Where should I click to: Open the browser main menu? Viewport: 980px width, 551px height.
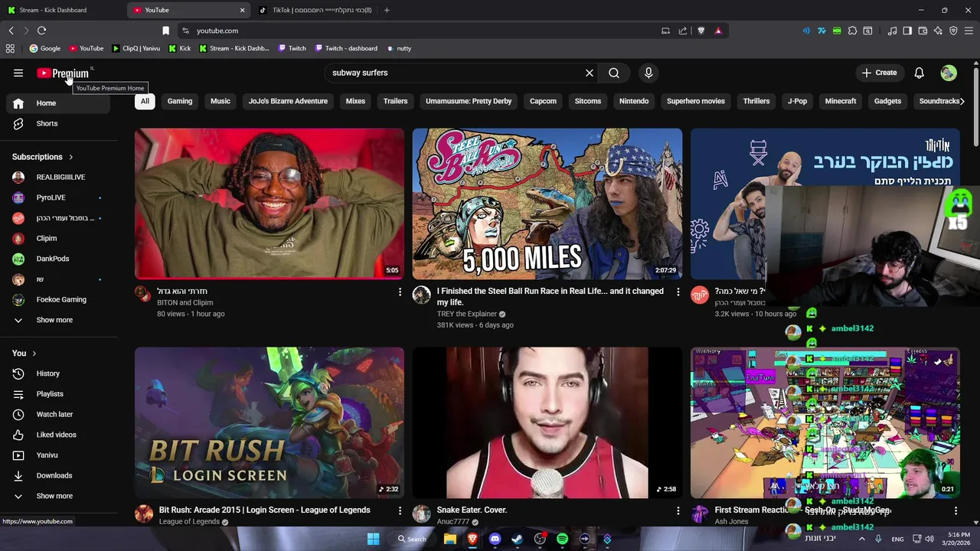point(969,31)
